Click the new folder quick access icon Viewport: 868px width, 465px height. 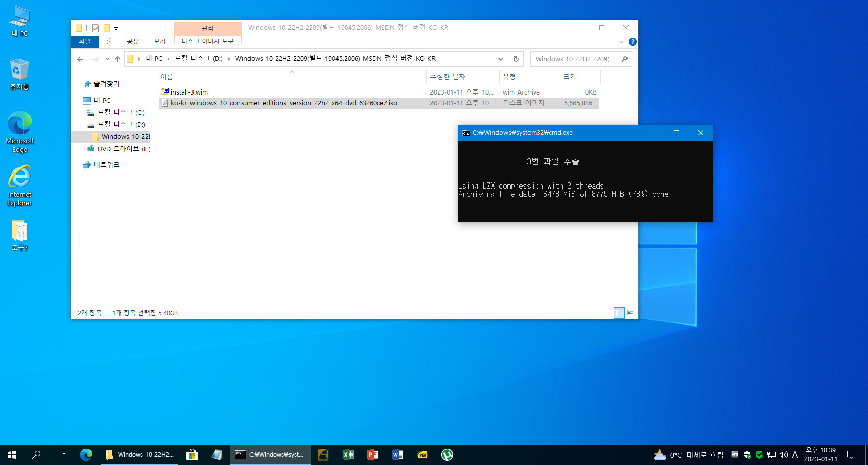tap(107, 28)
